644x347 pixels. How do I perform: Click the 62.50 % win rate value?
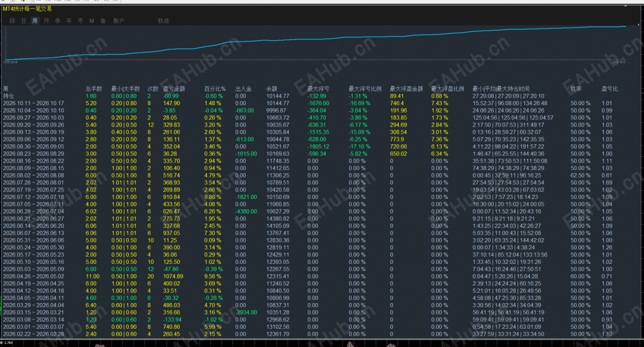tap(580, 175)
